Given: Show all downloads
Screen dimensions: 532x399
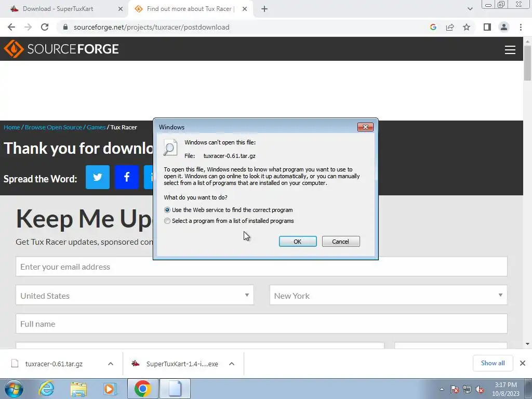Looking at the screenshot, I should [493, 363].
